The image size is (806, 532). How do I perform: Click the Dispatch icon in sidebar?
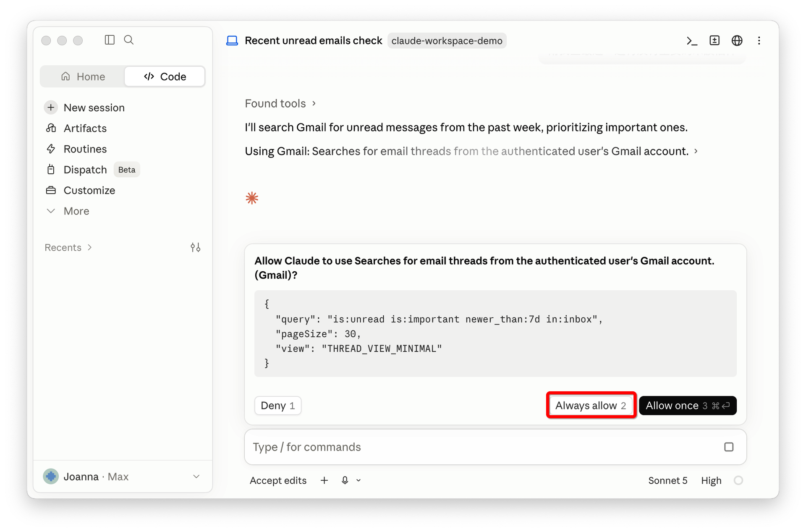coord(51,170)
